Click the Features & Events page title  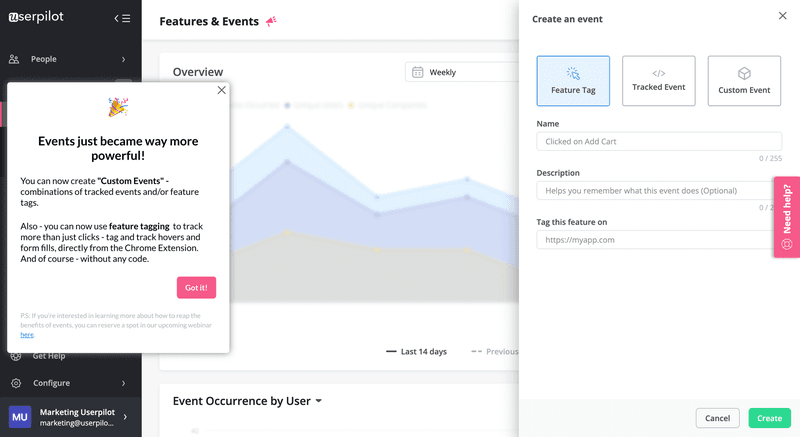coord(209,21)
